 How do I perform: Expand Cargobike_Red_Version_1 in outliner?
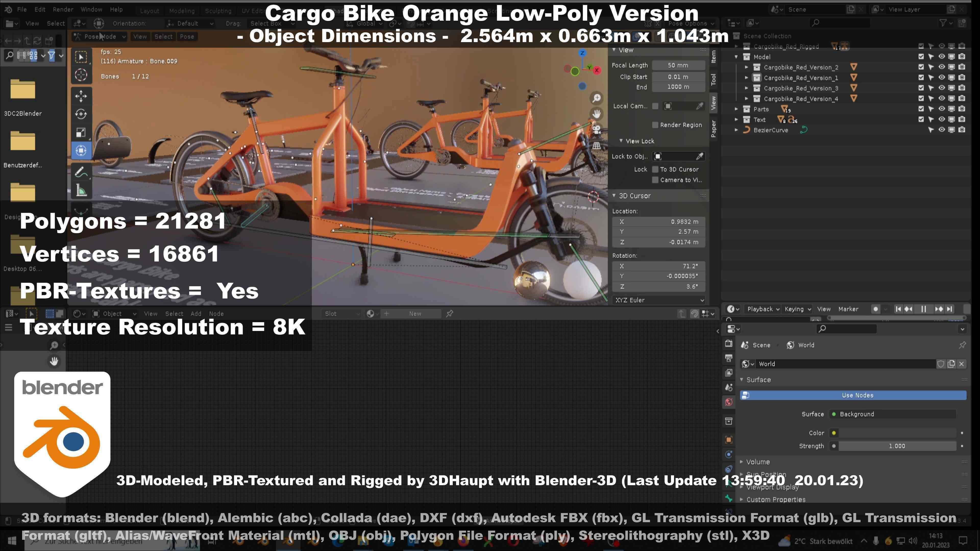tap(746, 78)
